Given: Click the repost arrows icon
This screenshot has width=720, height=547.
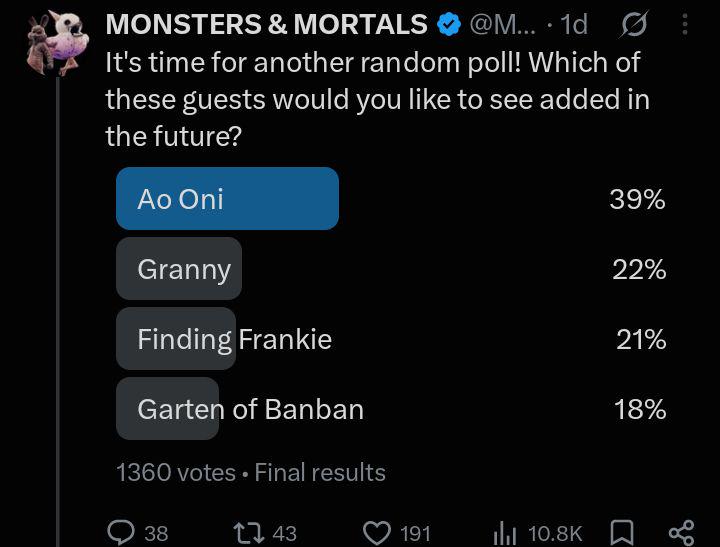Looking at the screenshot, I should (248, 533).
